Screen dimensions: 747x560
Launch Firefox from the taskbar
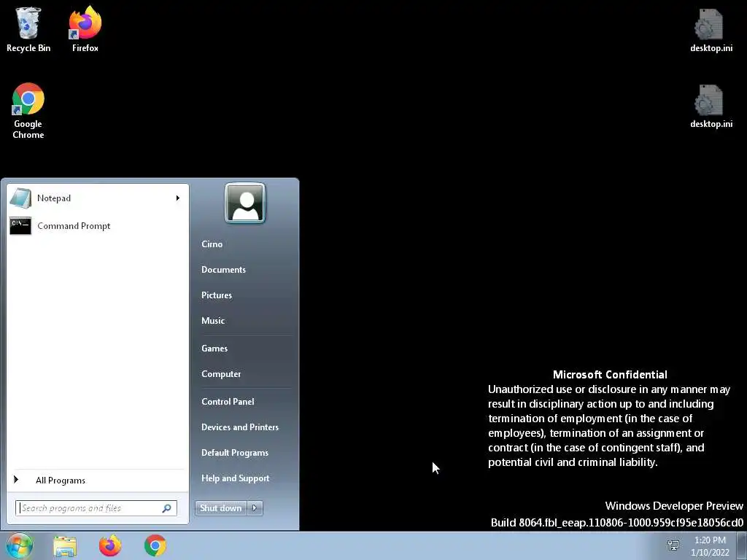tap(110, 545)
